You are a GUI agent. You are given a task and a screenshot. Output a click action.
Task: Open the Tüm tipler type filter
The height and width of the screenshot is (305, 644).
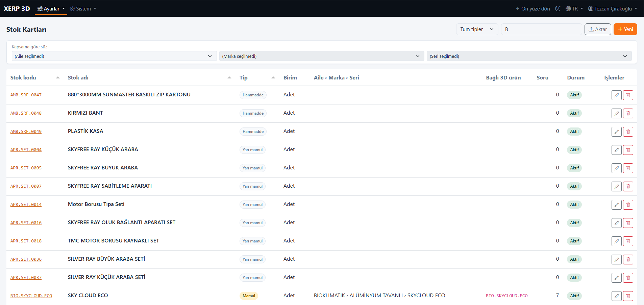point(477,29)
